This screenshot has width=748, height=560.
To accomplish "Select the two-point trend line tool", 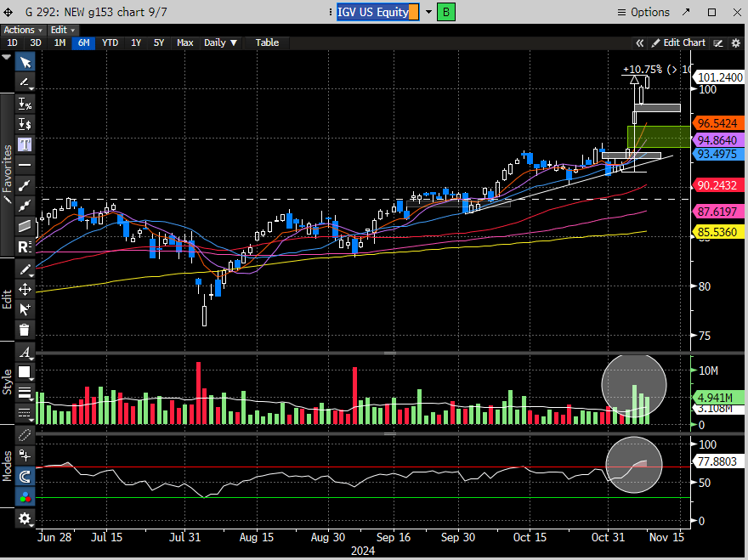I will point(25,185).
